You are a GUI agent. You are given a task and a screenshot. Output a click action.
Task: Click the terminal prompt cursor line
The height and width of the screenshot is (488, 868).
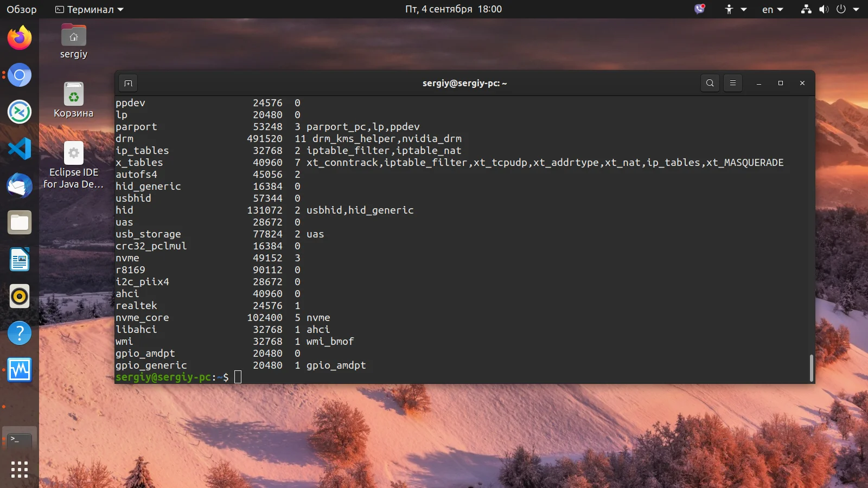coord(238,377)
